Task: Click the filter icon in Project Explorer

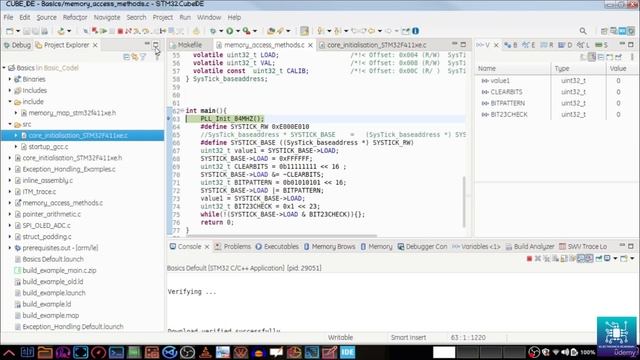Action: (x=143, y=57)
